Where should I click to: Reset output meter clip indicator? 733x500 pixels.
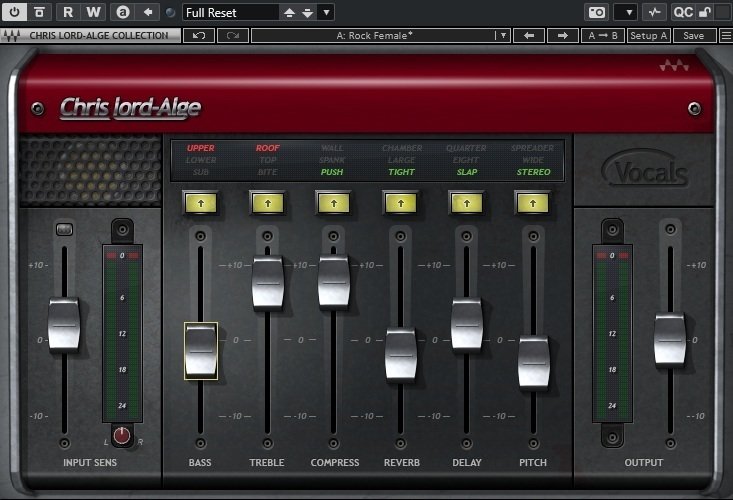612,256
